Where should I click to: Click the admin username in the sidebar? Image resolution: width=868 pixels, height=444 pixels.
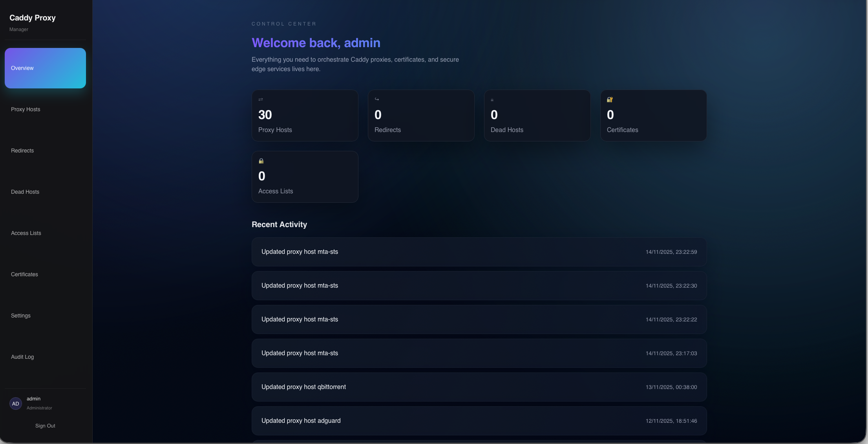click(33, 398)
